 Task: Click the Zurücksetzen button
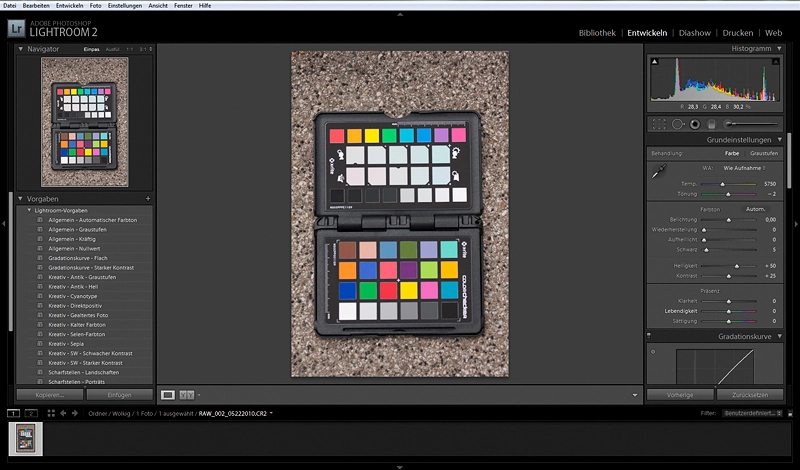pos(750,394)
